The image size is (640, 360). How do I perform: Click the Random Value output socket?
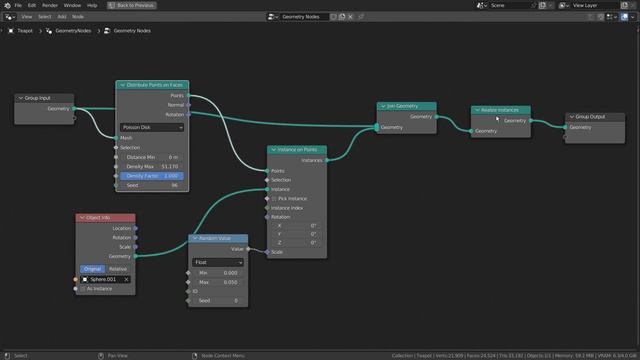(x=248, y=249)
